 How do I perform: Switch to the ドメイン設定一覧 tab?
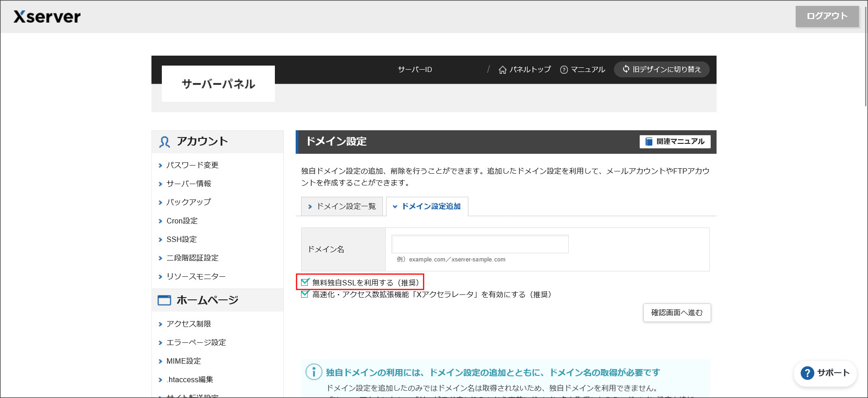click(x=342, y=206)
